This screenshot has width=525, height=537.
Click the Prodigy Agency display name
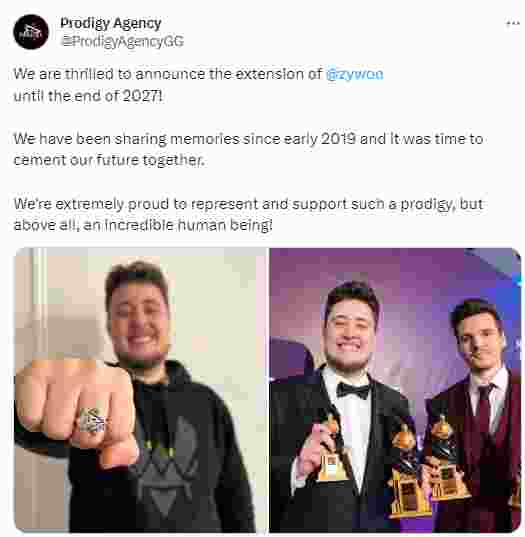point(111,23)
